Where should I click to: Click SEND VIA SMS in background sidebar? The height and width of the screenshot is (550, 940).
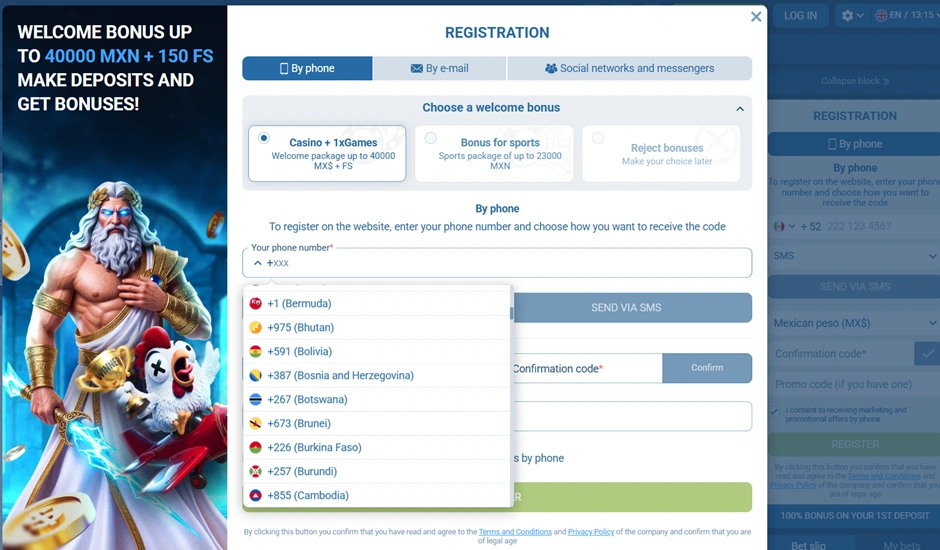coord(855,287)
